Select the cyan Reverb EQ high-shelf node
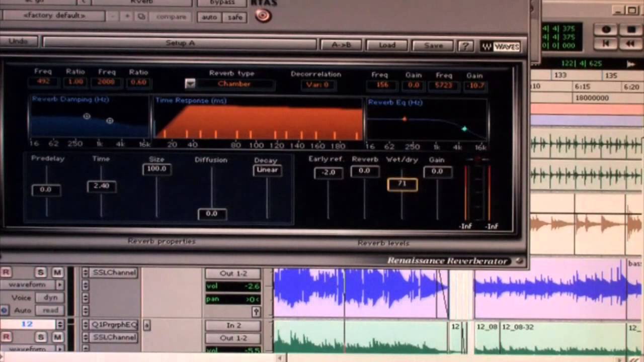The height and width of the screenshot is (362, 644). [x=464, y=129]
